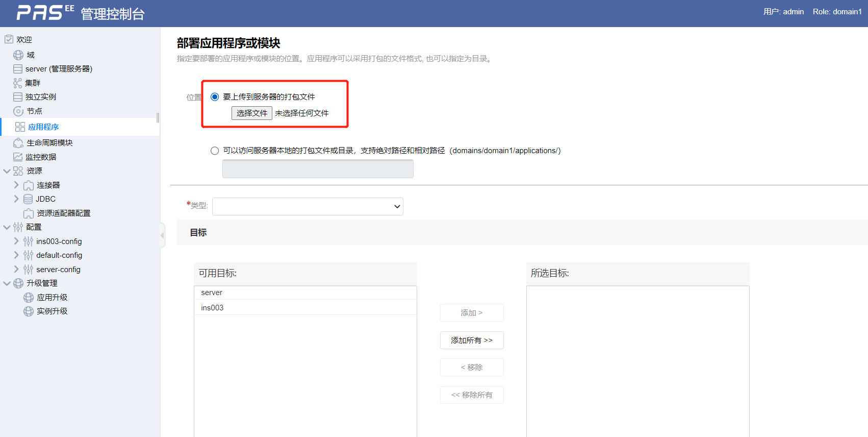Image resolution: width=868 pixels, height=437 pixels.
Task: Click the PAS EE logo
Action: (x=45, y=12)
